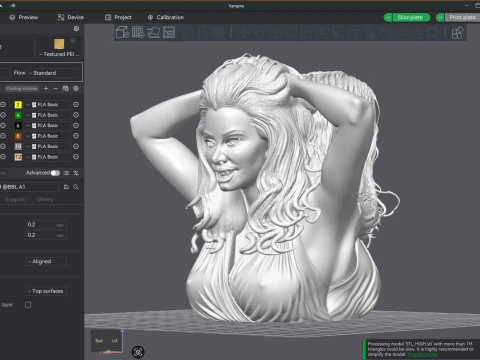
Task: Open Print plate dropdown arrow
Action: point(440,17)
